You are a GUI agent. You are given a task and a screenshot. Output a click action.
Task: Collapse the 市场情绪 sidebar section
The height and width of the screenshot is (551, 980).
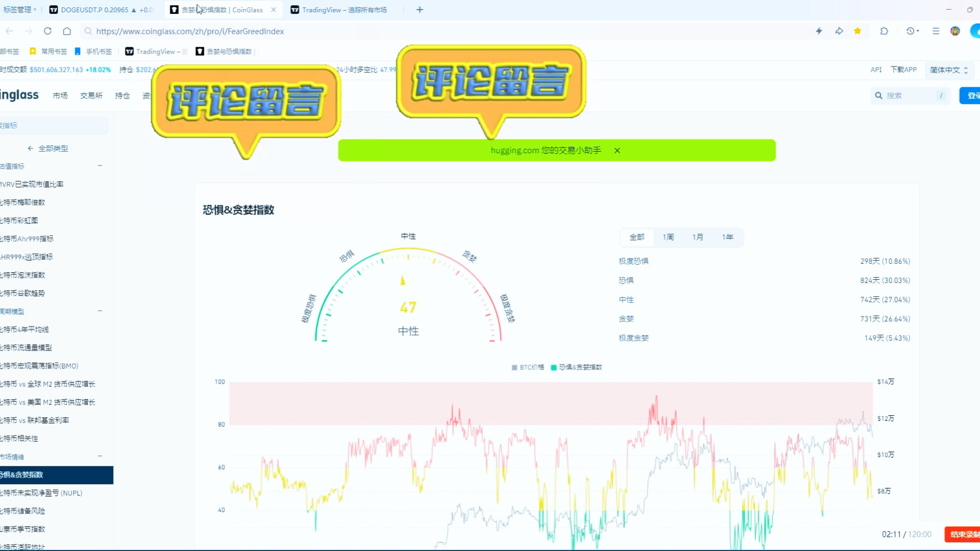(x=100, y=456)
